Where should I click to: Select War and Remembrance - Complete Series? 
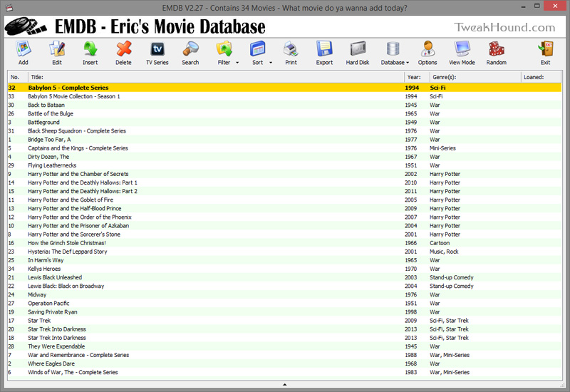point(284,355)
